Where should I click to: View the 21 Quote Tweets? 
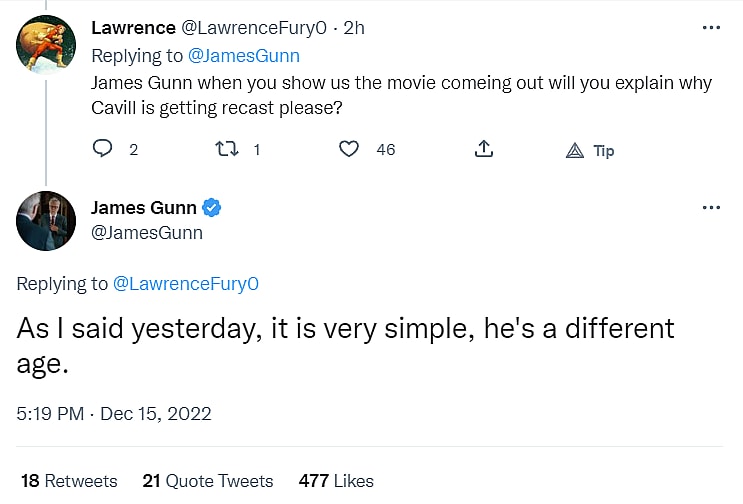point(207,481)
